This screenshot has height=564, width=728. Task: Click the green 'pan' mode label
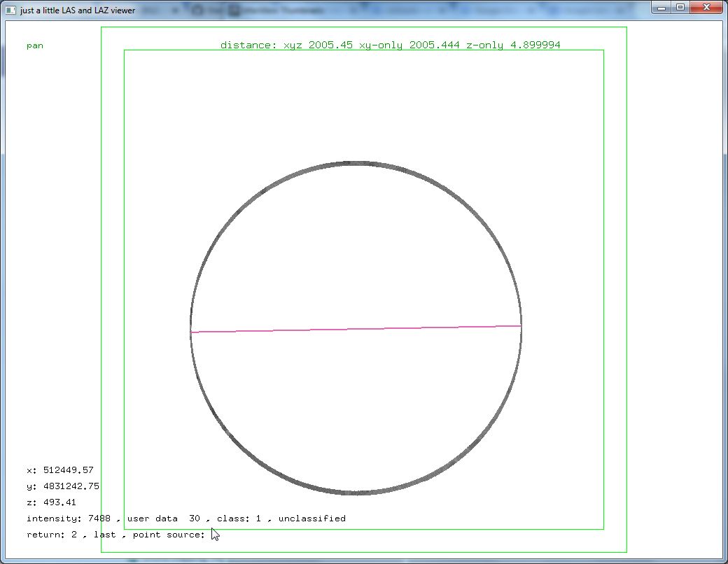[x=35, y=45]
